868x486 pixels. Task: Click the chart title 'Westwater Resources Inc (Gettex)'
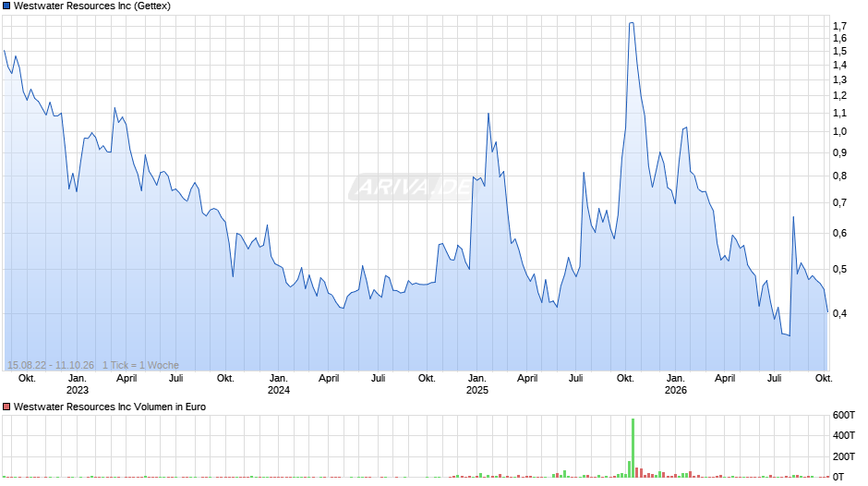click(x=92, y=6)
